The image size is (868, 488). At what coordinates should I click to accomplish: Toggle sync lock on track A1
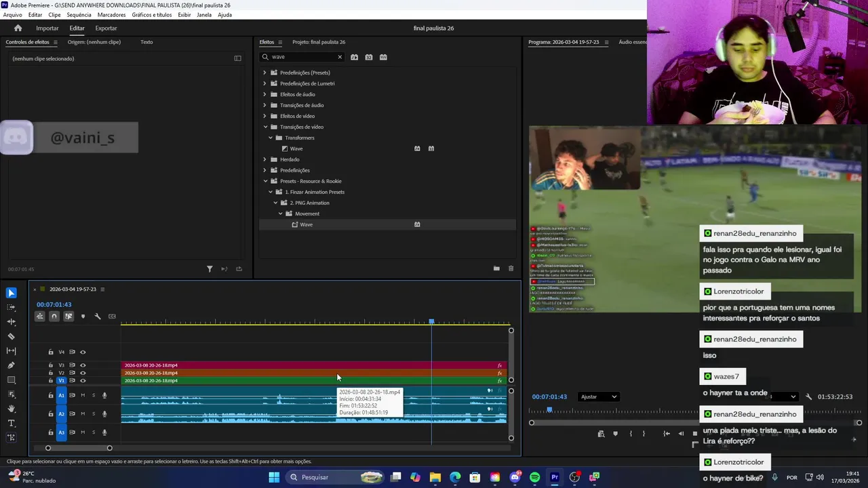72,395
